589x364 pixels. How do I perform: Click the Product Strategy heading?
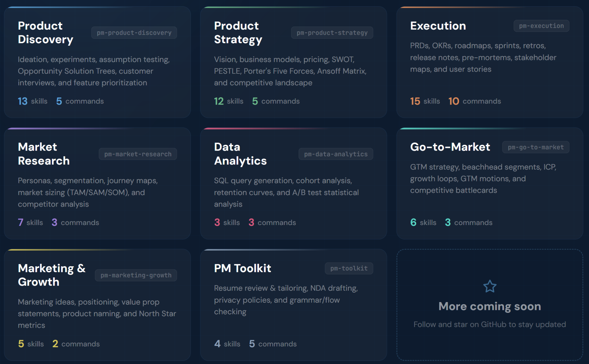coord(238,32)
